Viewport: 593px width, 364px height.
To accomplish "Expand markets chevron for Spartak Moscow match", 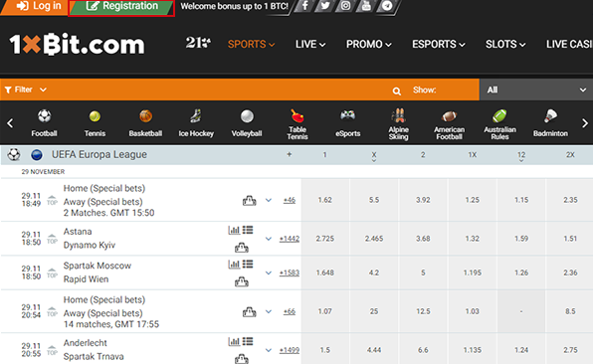I will coord(269,273).
